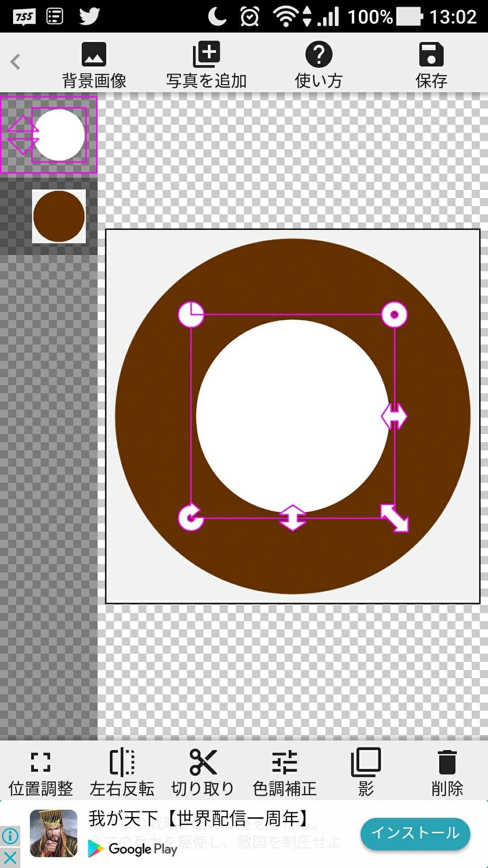Tap the layer reorder up-down arrows

23,135
